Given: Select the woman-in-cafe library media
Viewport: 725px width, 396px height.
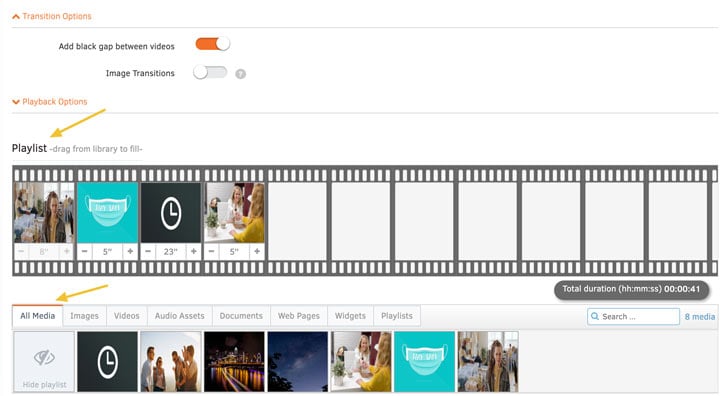Looking at the screenshot, I should click(x=488, y=361).
